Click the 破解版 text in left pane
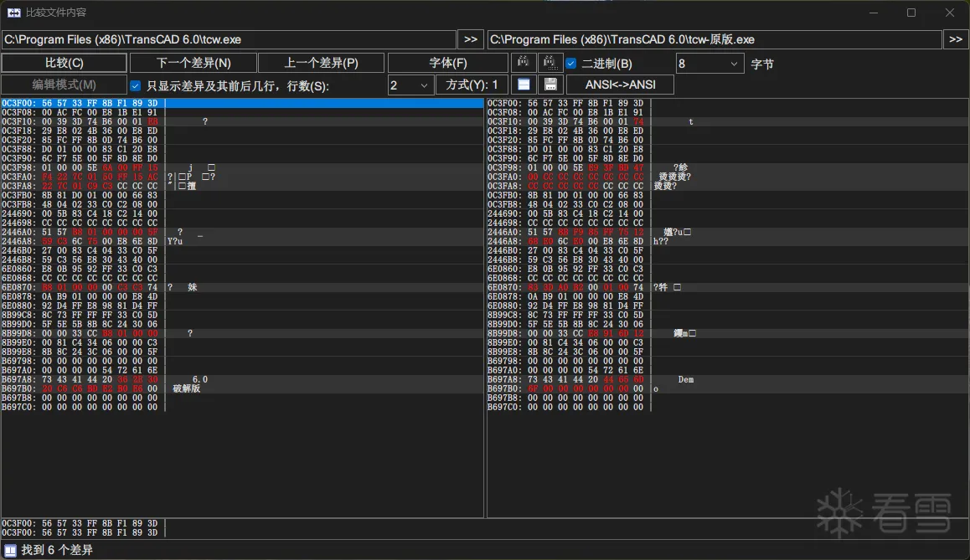Image resolution: width=970 pixels, height=560 pixels. click(x=186, y=388)
